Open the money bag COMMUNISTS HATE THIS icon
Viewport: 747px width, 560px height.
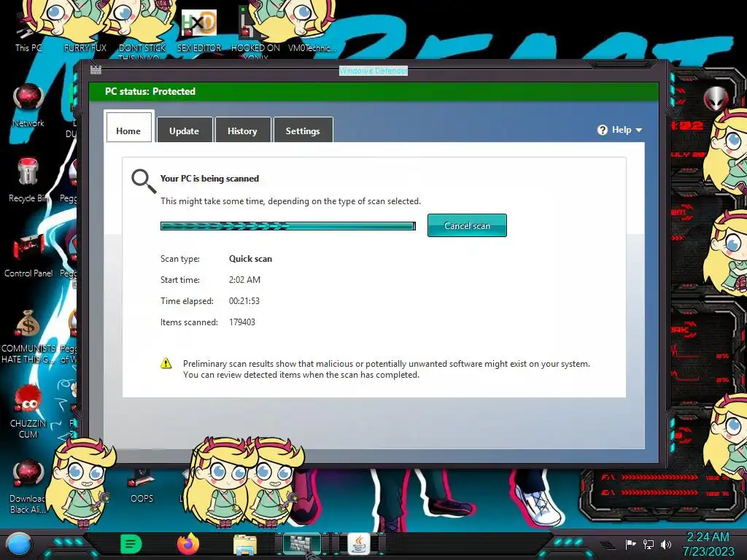28,335
